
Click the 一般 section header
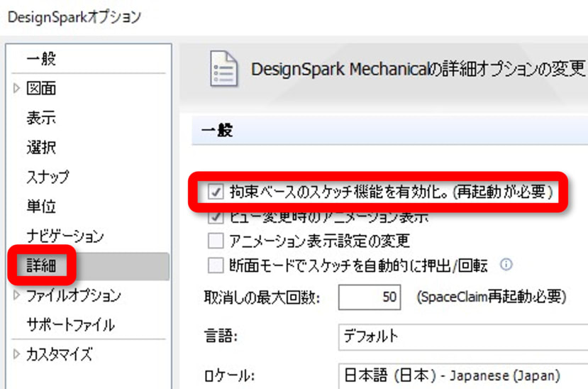pyautogui.click(x=389, y=130)
